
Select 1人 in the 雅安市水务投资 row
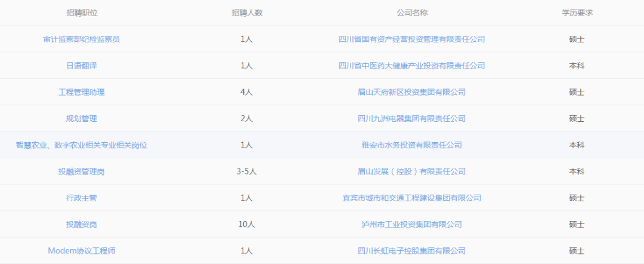click(246, 145)
